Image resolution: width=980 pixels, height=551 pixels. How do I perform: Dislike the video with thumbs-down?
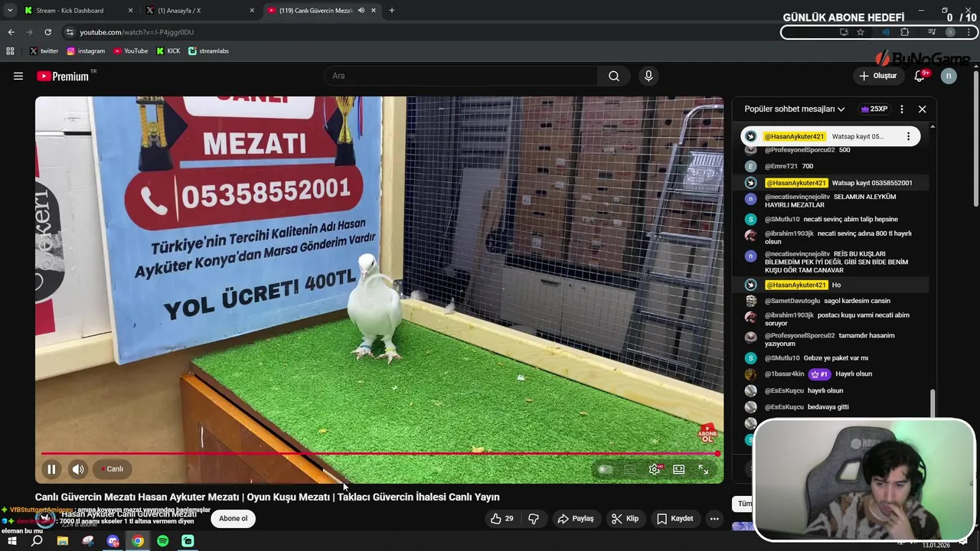click(534, 519)
